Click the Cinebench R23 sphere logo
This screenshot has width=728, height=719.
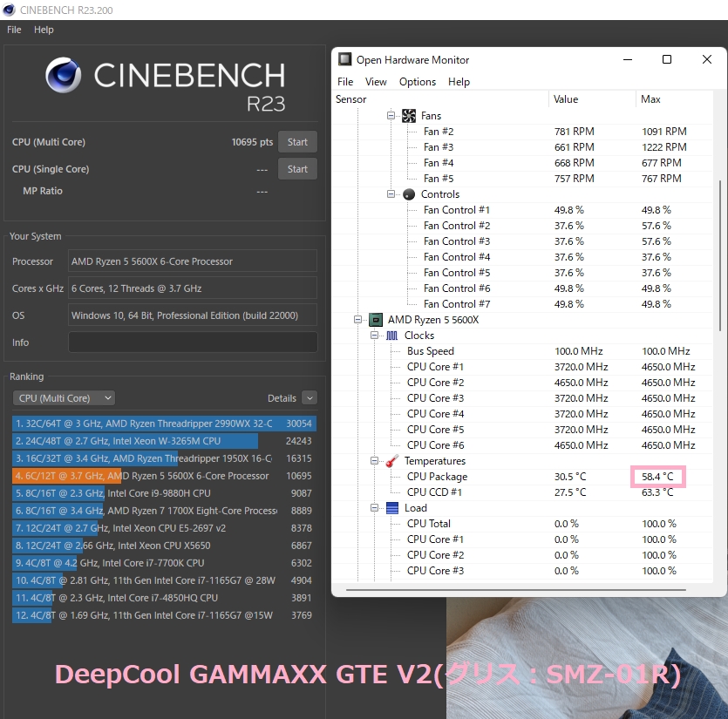click(x=64, y=75)
